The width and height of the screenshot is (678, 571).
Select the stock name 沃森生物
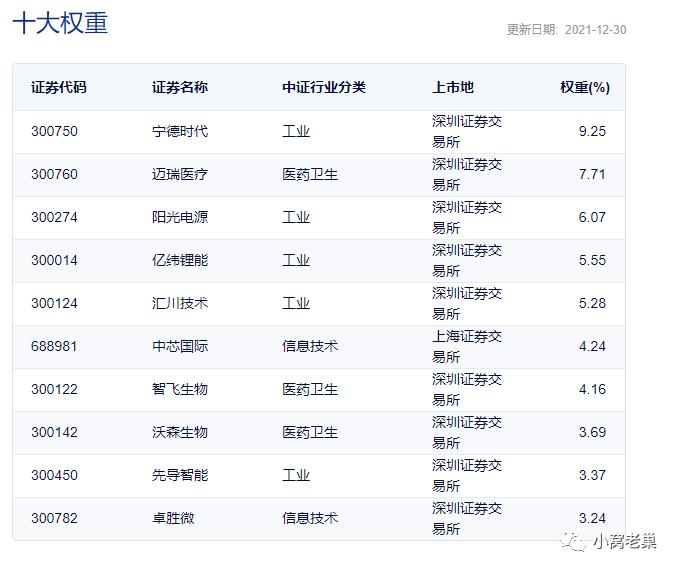click(x=180, y=432)
